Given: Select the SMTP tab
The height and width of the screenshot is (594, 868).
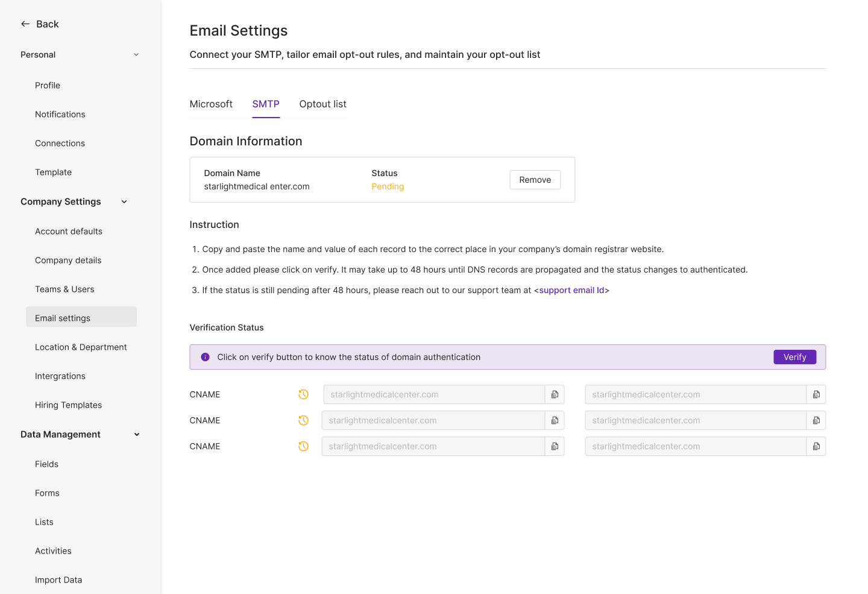Looking at the screenshot, I should pyautogui.click(x=266, y=104).
